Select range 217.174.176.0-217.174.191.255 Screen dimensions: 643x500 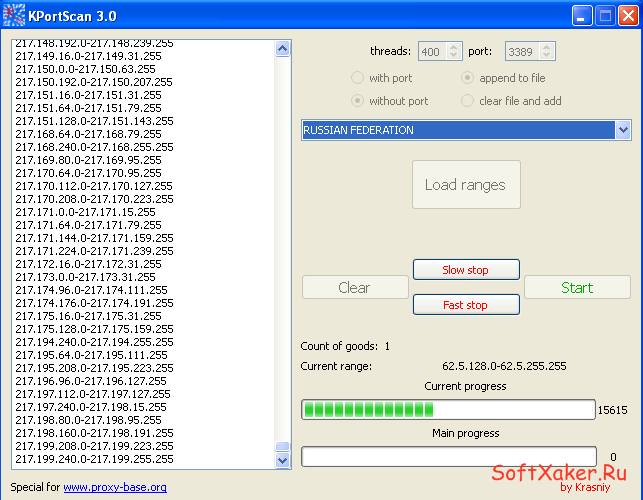click(94, 303)
